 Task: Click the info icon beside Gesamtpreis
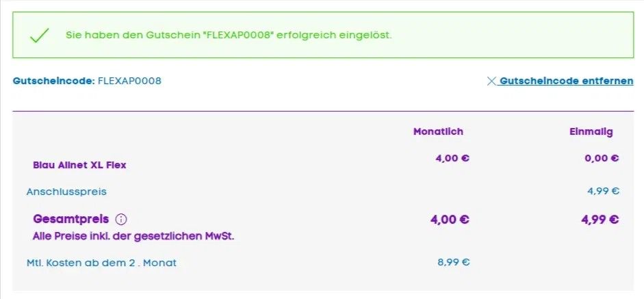pos(121,220)
